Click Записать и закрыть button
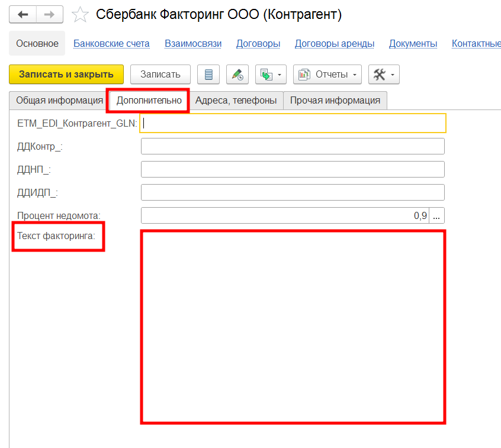Viewport: 501px width, 448px height. click(66, 75)
